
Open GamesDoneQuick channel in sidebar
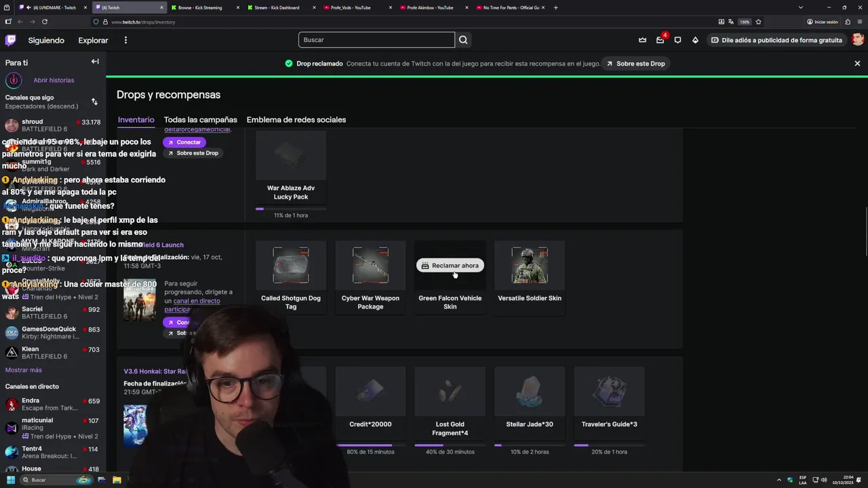[53, 332]
